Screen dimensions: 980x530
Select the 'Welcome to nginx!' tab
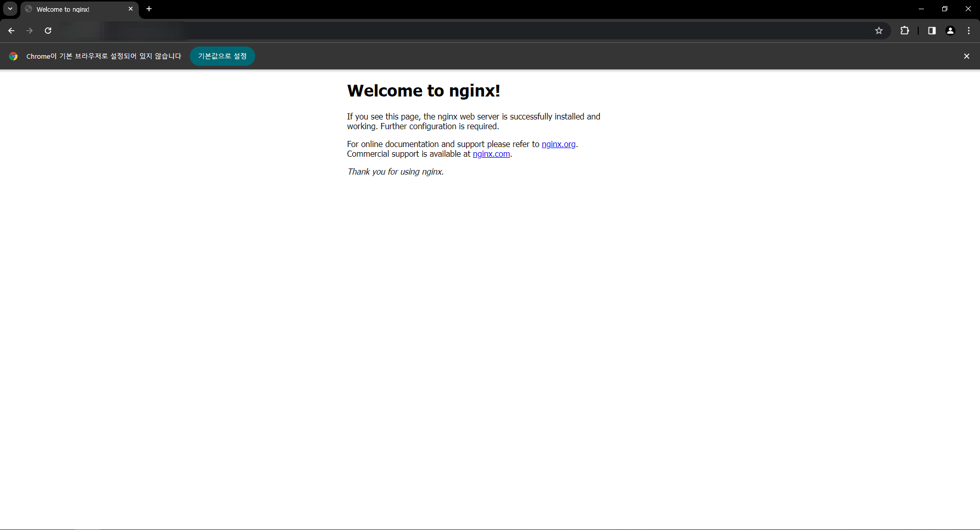80,9
